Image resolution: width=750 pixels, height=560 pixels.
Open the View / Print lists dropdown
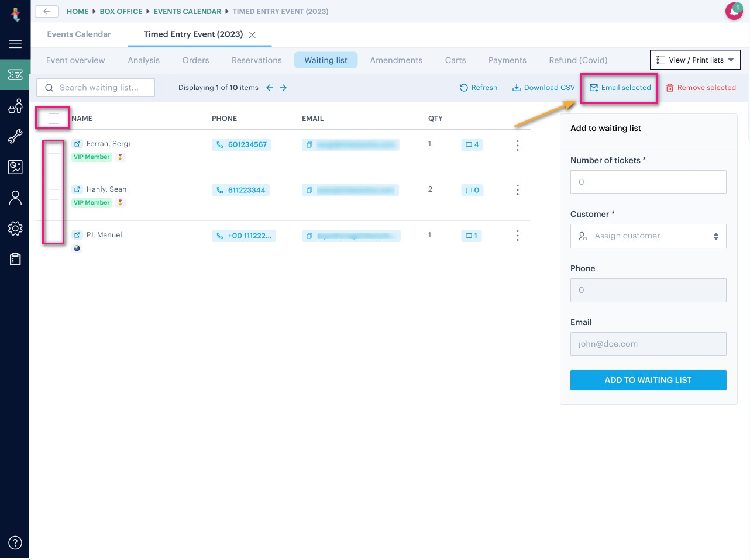tap(695, 60)
